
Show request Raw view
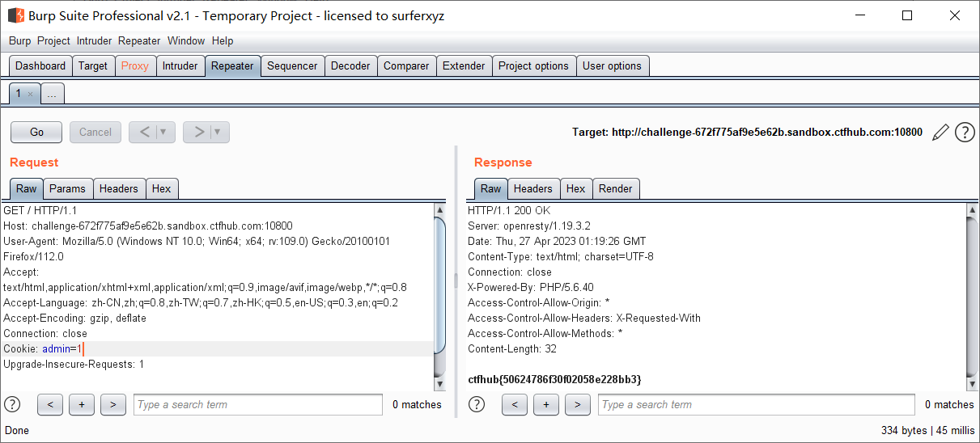(x=26, y=188)
